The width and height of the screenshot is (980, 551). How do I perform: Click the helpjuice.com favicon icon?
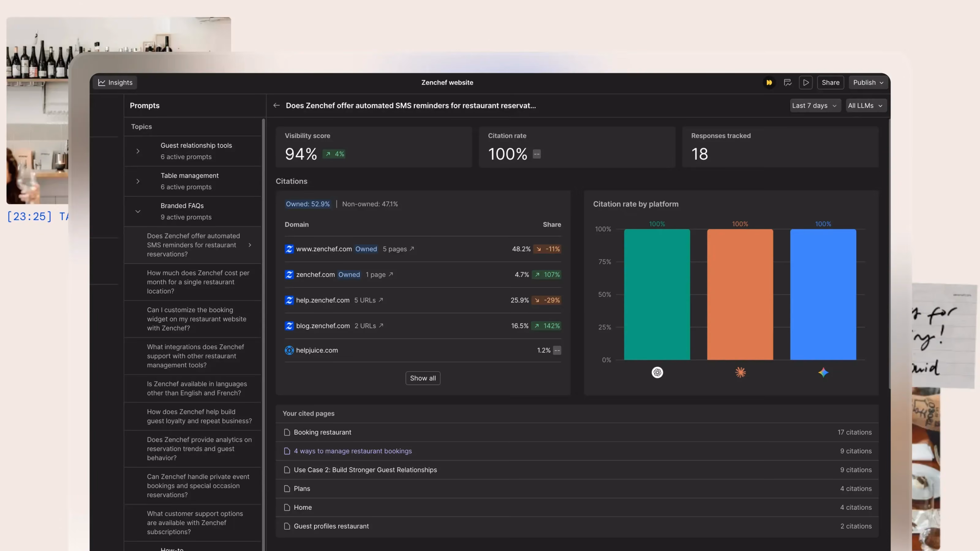[x=289, y=350]
